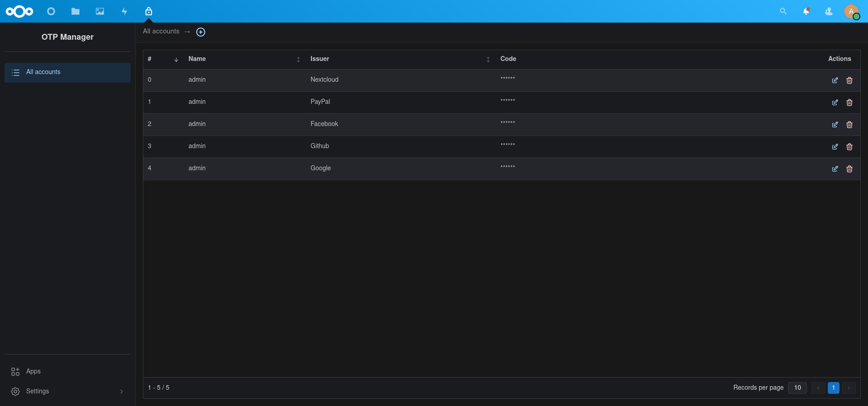Edit the Google account
Screen dimensions: 868x406
click(835, 169)
